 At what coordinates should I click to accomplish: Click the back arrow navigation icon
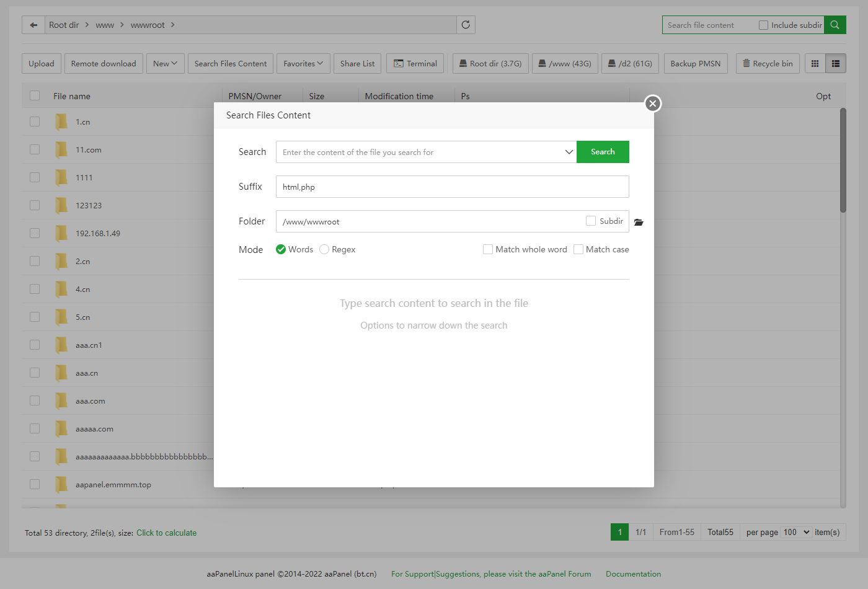pos(33,25)
